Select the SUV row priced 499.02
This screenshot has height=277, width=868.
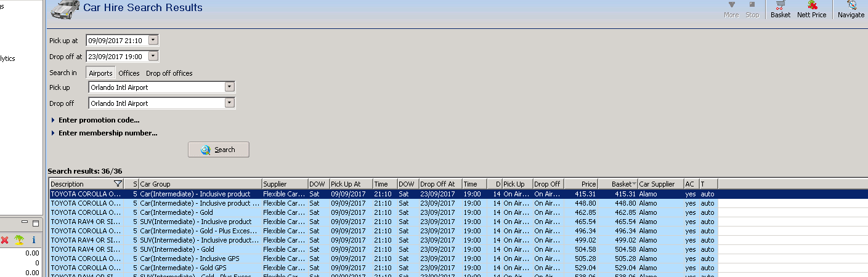click(x=458, y=240)
